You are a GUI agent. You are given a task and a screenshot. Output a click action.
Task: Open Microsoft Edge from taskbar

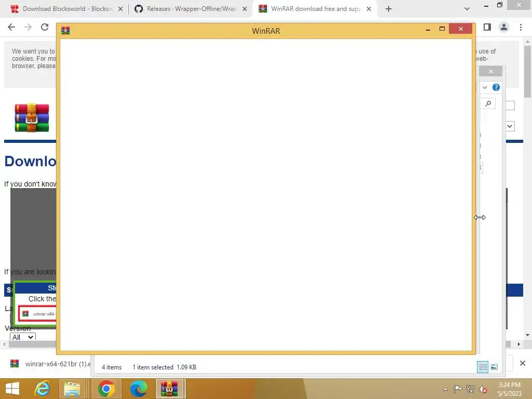point(139,389)
